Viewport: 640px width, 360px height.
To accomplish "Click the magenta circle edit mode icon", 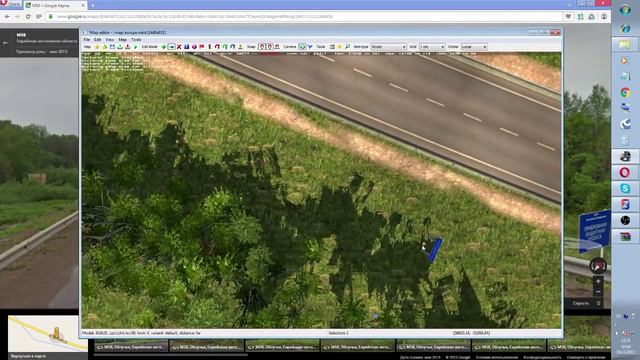I will tap(194, 47).
